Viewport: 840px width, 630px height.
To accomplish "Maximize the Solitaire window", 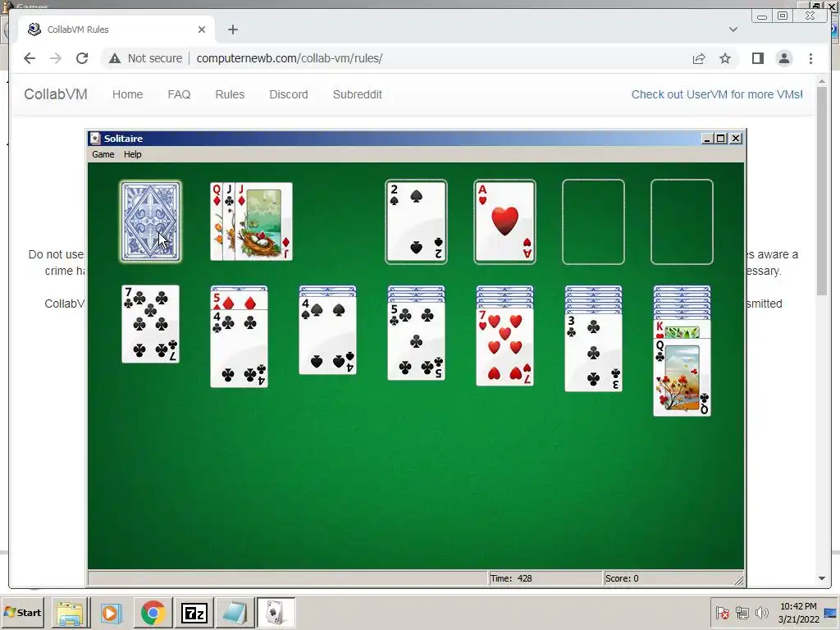I will pyautogui.click(x=721, y=138).
